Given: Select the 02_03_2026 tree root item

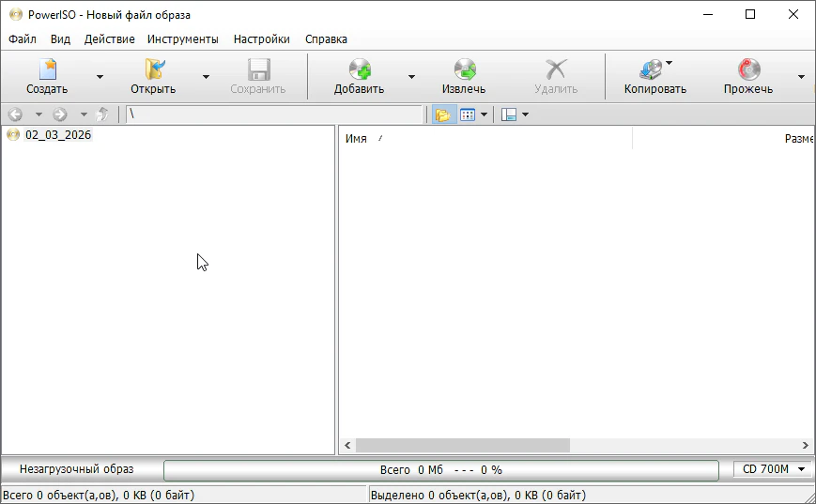Looking at the screenshot, I should tap(58, 135).
